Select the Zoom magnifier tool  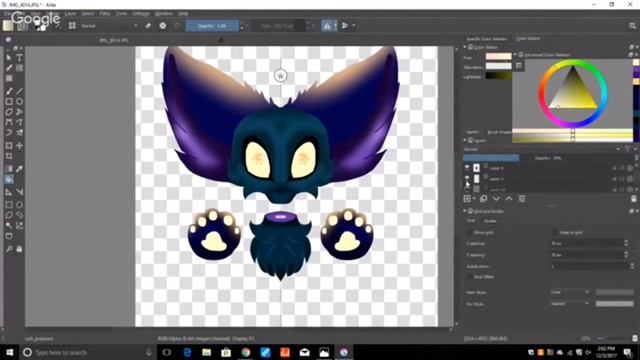(9, 249)
